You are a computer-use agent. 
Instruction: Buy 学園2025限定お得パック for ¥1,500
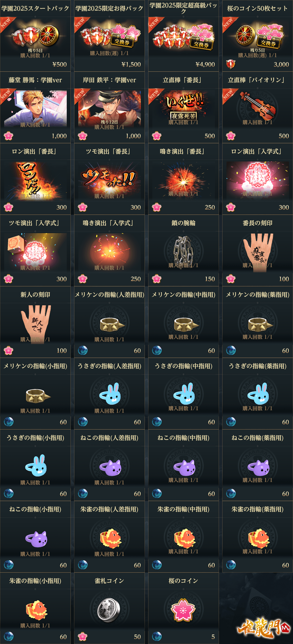131,64
